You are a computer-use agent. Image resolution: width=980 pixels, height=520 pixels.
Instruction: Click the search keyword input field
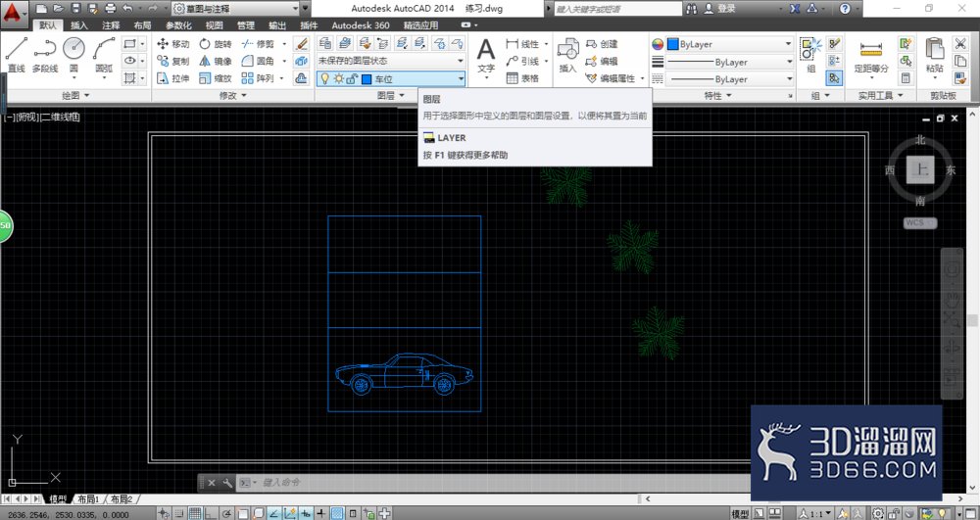click(617, 9)
